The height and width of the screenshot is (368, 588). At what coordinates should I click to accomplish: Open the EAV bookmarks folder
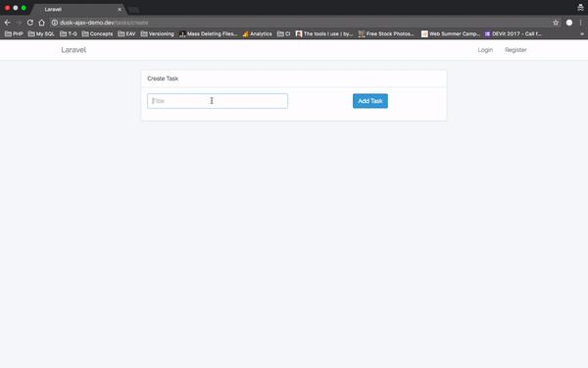pos(126,33)
